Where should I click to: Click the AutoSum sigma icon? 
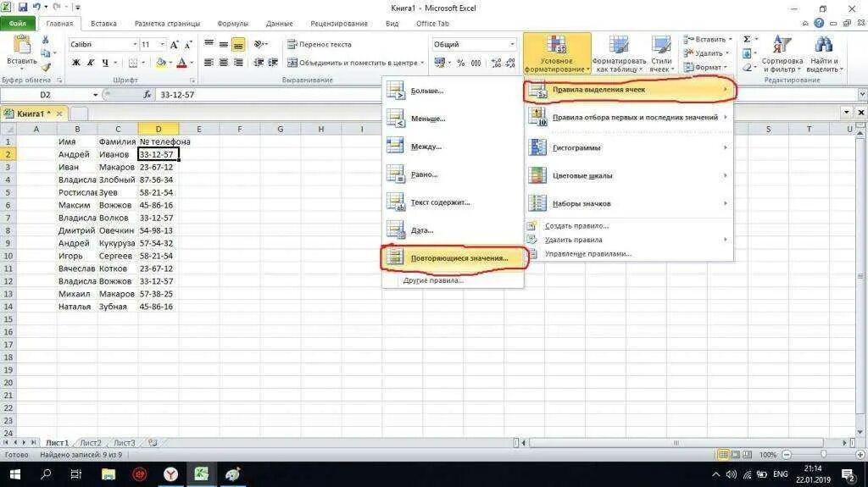click(x=747, y=39)
